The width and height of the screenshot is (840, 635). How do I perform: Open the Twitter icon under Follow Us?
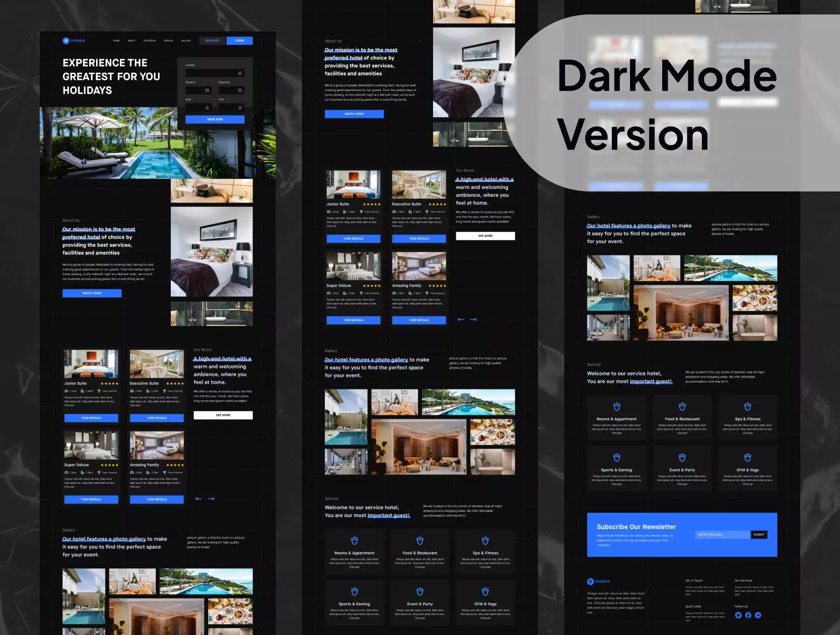click(x=738, y=615)
